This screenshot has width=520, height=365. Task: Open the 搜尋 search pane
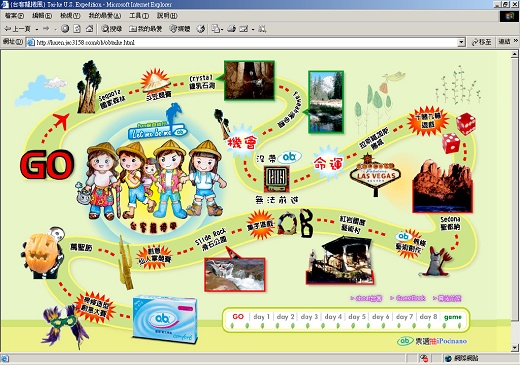112,29
